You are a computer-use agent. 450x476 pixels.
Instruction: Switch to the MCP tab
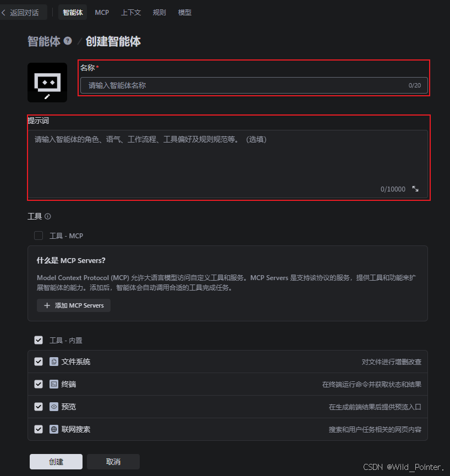102,13
